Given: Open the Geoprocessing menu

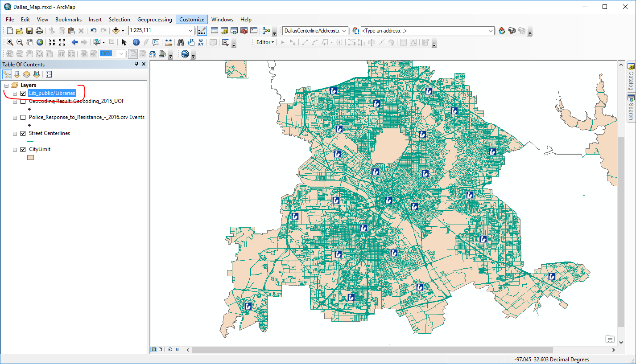Looking at the screenshot, I should pos(154,20).
